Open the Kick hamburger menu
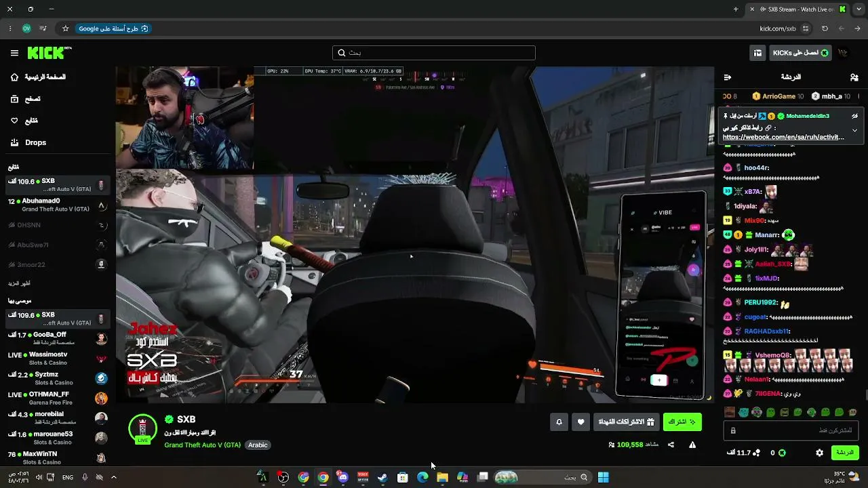Screen dimensions: 868x488 point(14,53)
